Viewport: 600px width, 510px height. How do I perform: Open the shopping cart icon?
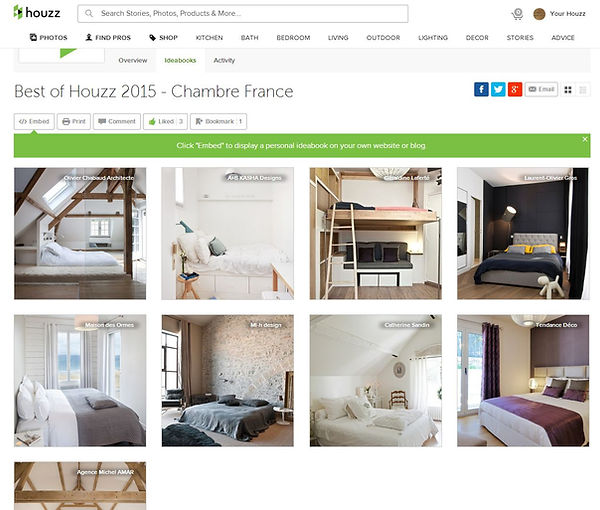(517, 14)
